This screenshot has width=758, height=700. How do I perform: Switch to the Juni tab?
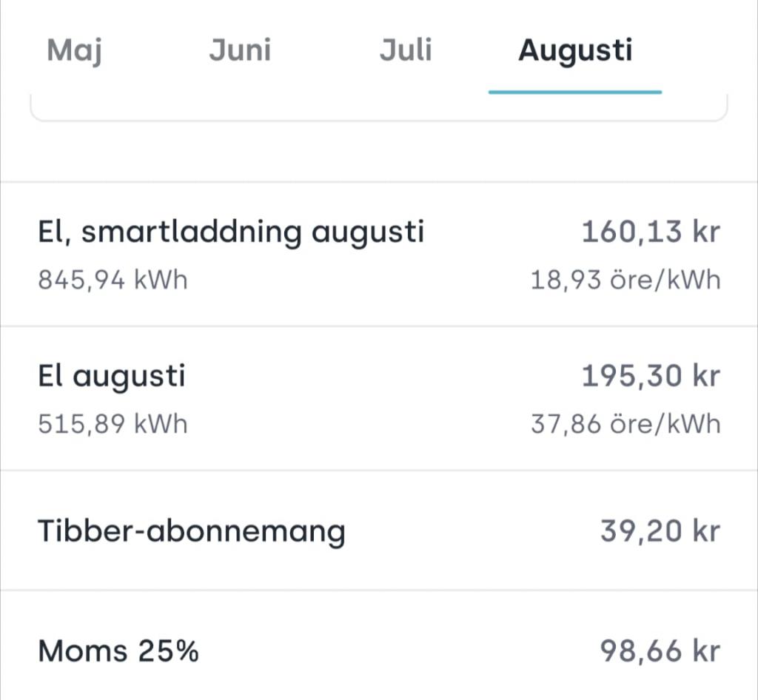coord(241,50)
